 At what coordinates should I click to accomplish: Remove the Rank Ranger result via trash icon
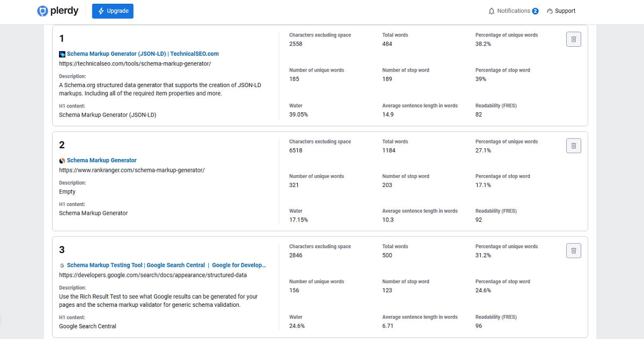pos(573,145)
